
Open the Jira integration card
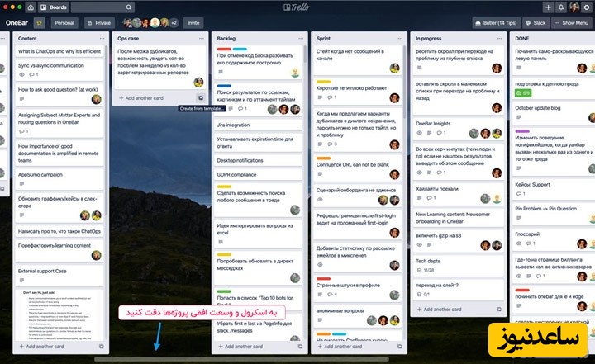click(233, 125)
